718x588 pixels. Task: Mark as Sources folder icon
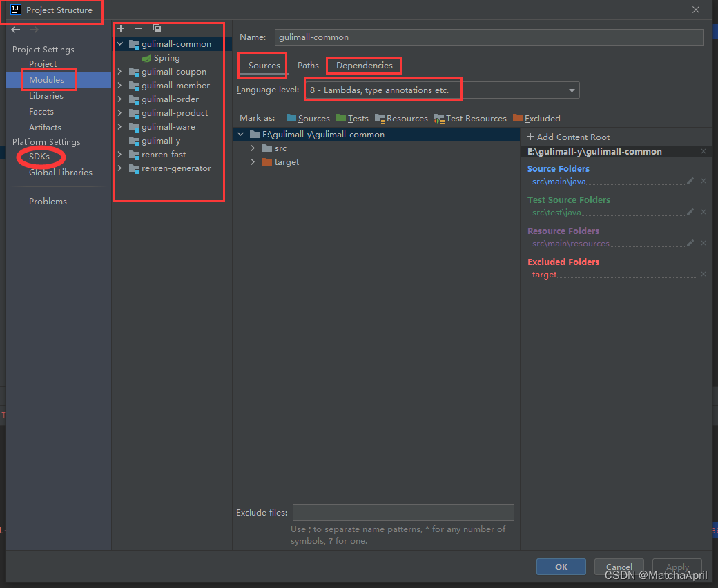291,118
